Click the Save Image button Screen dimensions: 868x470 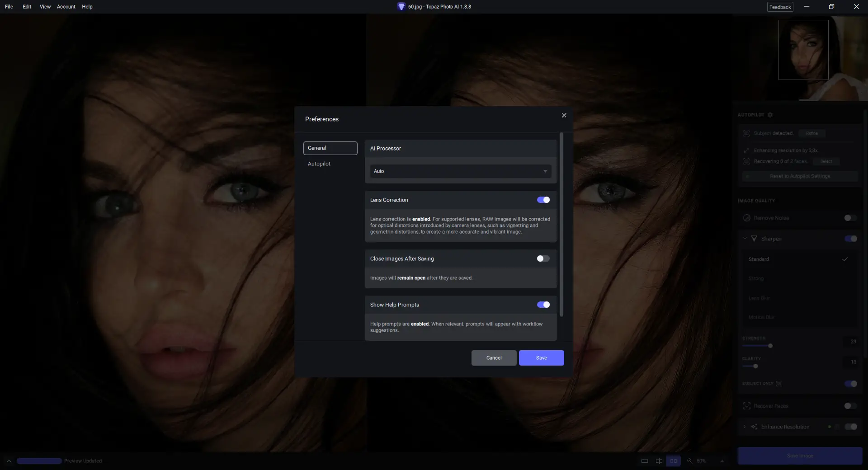tap(800, 456)
